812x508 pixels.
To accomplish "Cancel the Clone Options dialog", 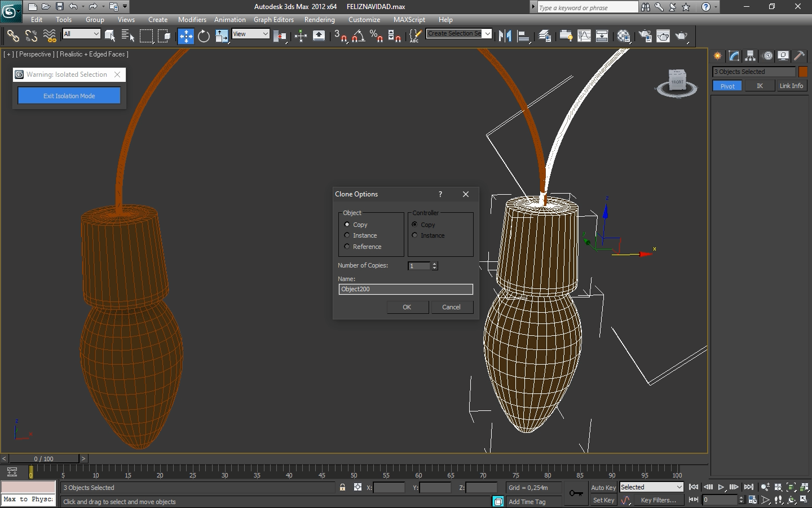I will [452, 307].
